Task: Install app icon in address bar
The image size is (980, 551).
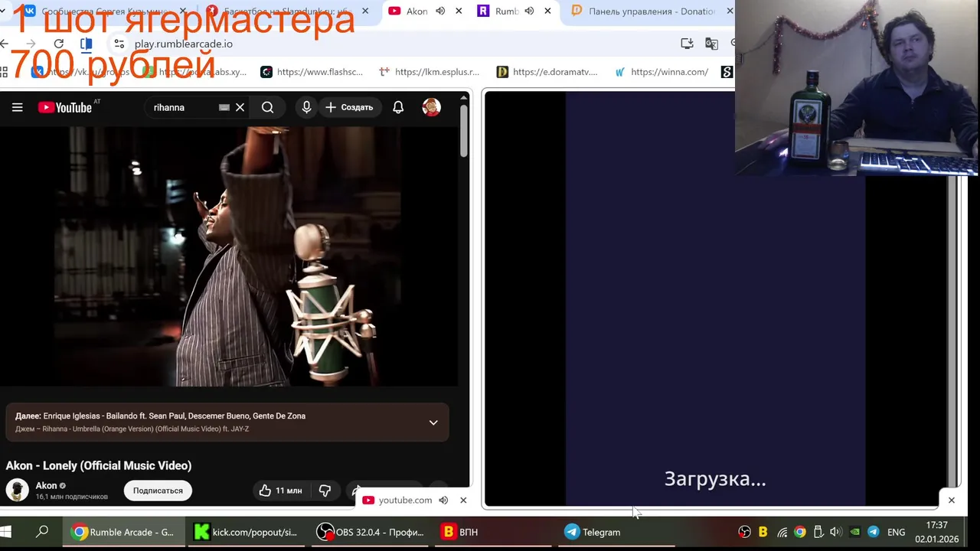Action: click(x=687, y=44)
